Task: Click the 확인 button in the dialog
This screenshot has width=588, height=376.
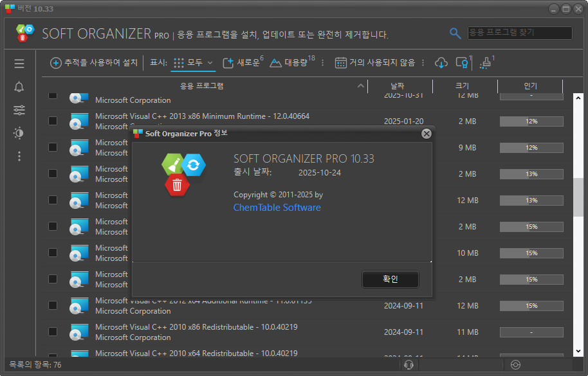Action: point(390,279)
